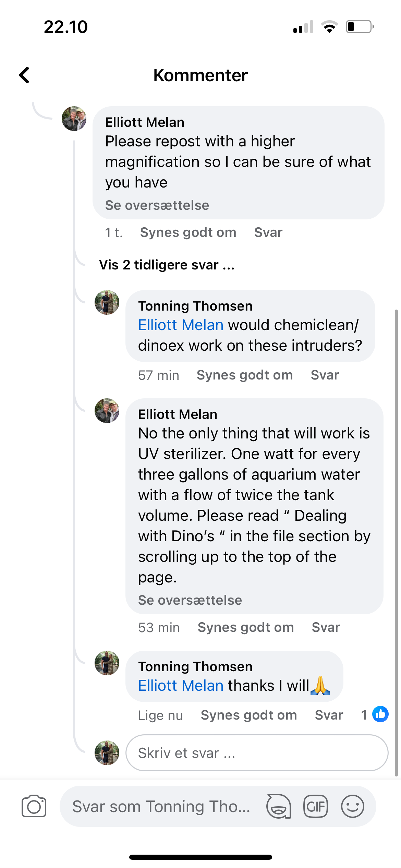Image resolution: width=401 pixels, height=868 pixels.
Task: Reply to the 'thanks I will' comment
Action: 329,715
